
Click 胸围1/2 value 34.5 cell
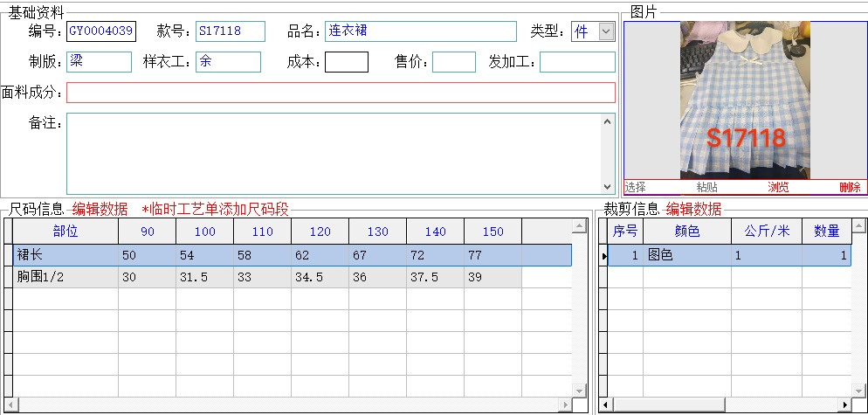[x=320, y=277]
